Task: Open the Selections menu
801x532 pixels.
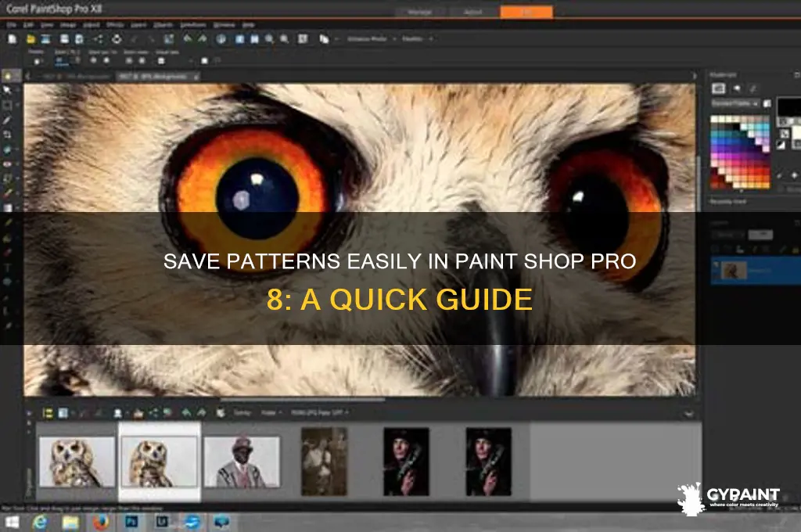Action: 192,24
